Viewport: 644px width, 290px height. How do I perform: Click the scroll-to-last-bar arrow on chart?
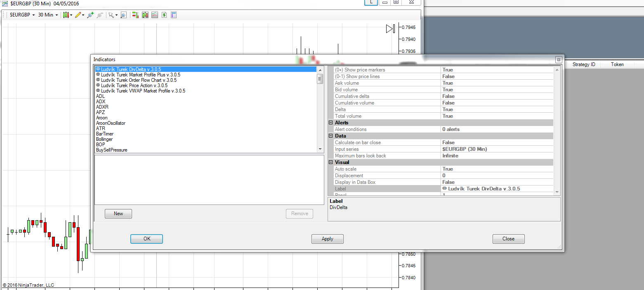(x=391, y=29)
